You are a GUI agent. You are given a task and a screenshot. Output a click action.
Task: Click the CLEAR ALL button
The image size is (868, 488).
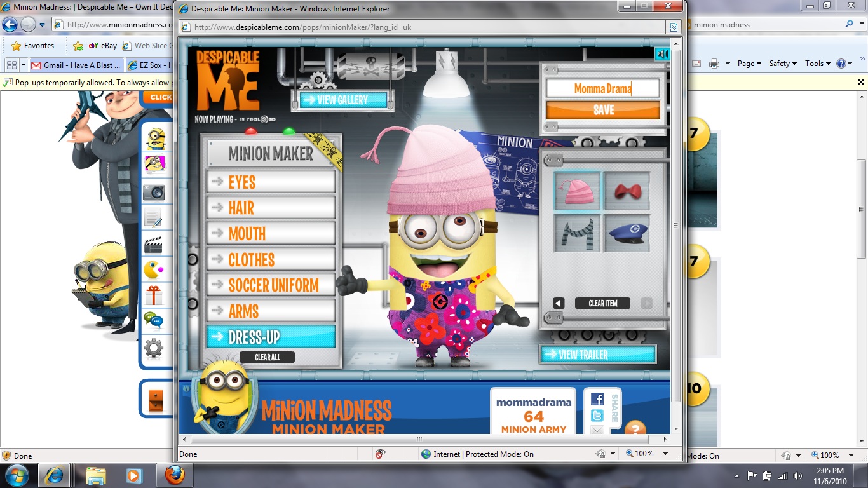tap(268, 357)
